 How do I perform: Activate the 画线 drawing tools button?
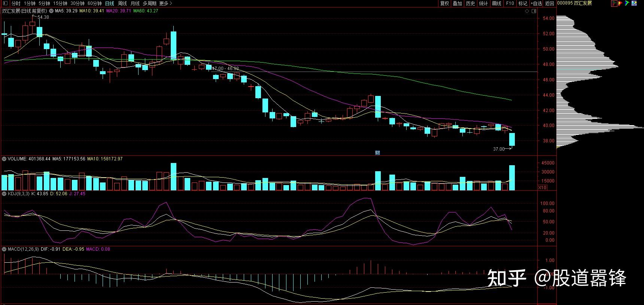click(496, 3)
